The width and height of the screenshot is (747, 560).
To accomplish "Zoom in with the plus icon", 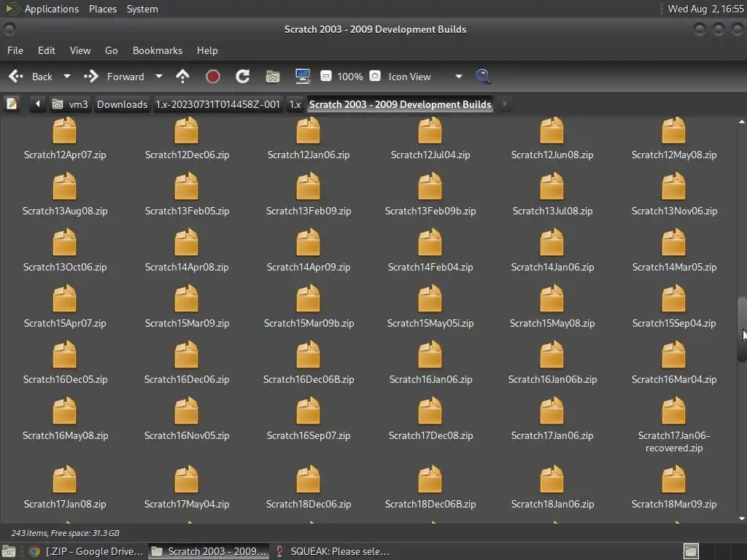I will (x=375, y=76).
